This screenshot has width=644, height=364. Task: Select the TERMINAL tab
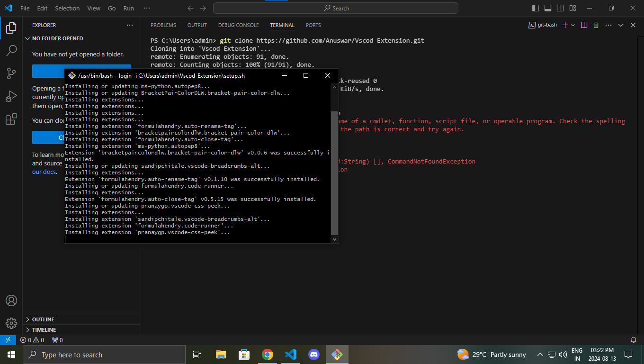click(x=282, y=25)
